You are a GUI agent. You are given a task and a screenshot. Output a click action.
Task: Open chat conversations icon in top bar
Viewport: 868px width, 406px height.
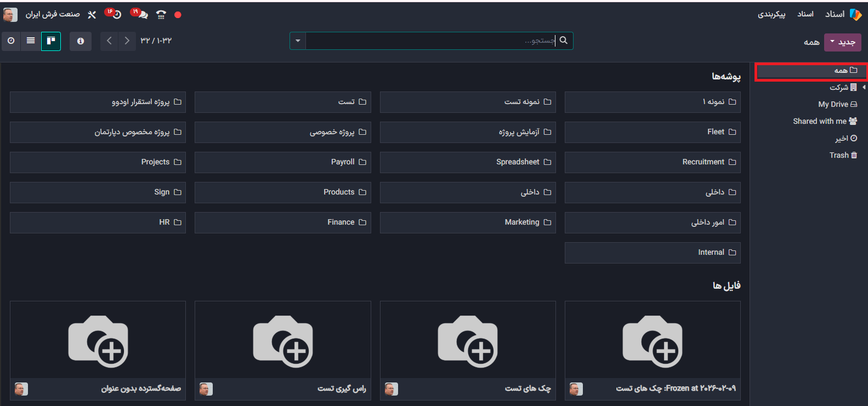coord(141,14)
